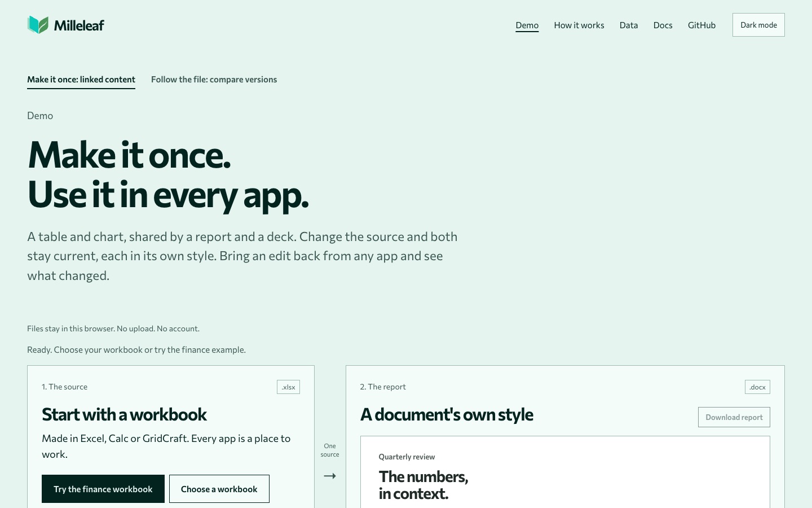This screenshot has width=812, height=508.
Task: Click the .xlsx file type badge
Action: tap(288, 387)
